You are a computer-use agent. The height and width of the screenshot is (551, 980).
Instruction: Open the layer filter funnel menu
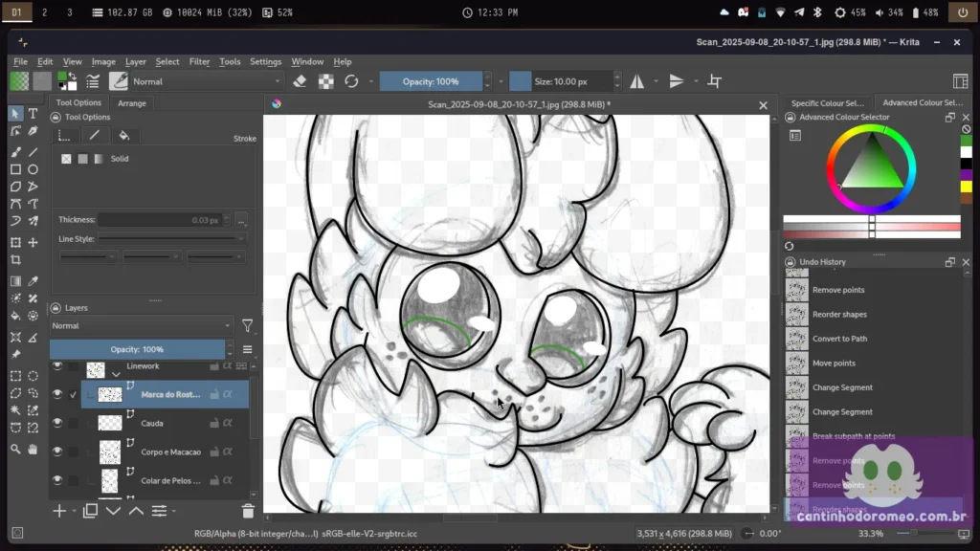(x=248, y=325)
